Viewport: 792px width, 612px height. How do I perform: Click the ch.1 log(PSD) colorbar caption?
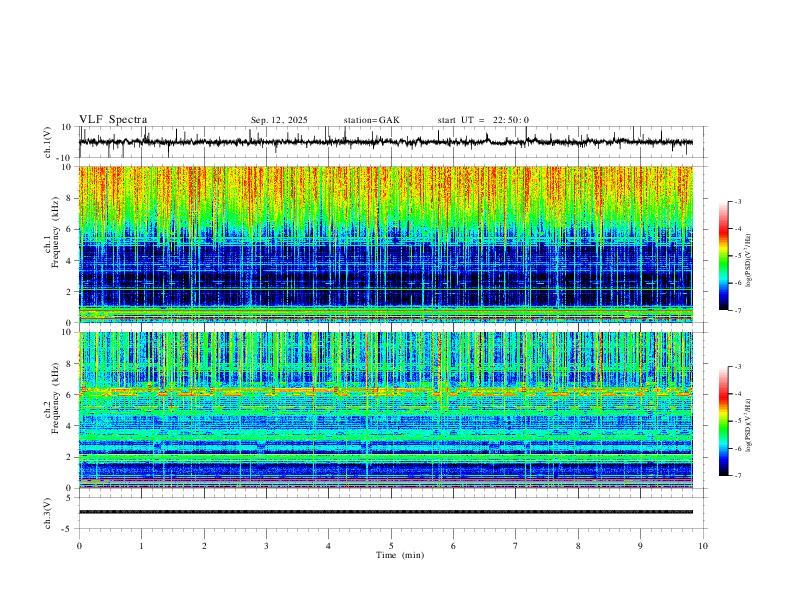(x=749, y=260)
